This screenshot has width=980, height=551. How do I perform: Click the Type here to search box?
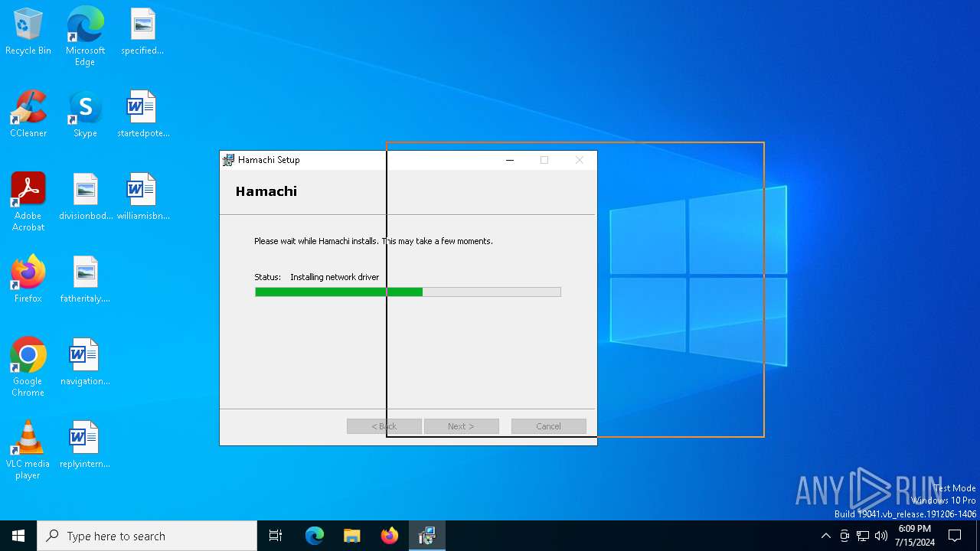coord(147,536)
